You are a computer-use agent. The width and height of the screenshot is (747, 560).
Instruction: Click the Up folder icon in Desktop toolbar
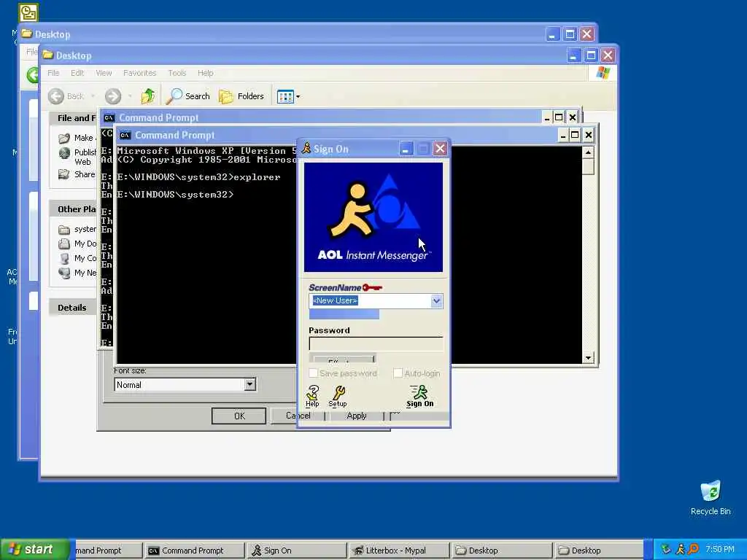(x=148, y=96)
